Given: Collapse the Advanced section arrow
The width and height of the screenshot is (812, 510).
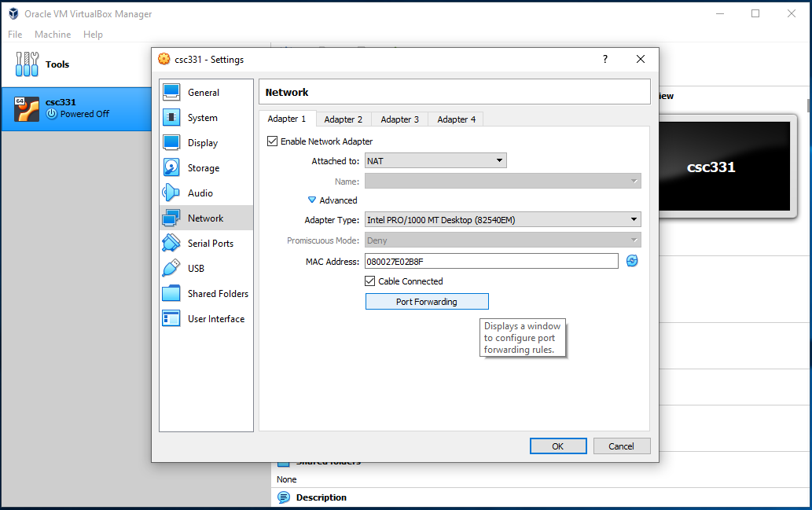Looking at the screenshot, I should point(312,200).
